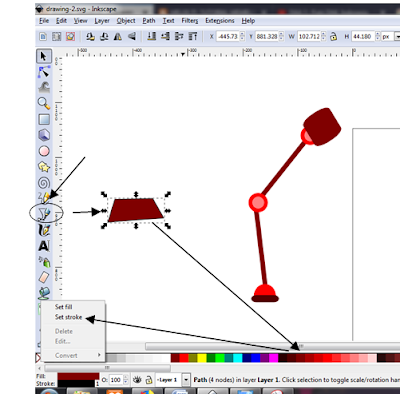Open the Text menu
The width and height of the screenshot is (400, 394).
coord(168,21)
